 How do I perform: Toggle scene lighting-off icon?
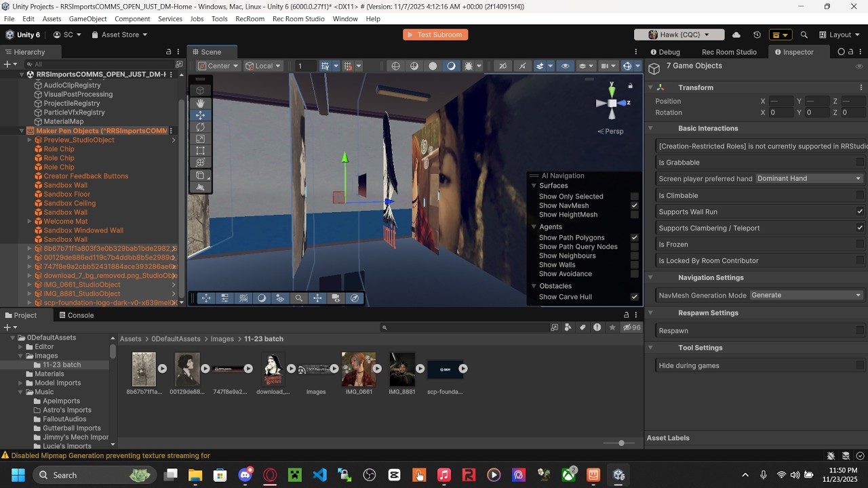pyautogui.click(x=521, y=66)
